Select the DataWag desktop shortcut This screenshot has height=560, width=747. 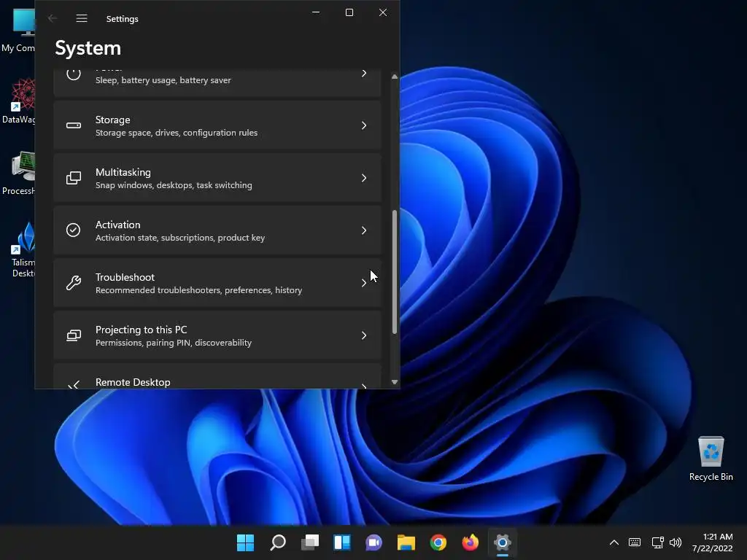click(x=19, y=101)
